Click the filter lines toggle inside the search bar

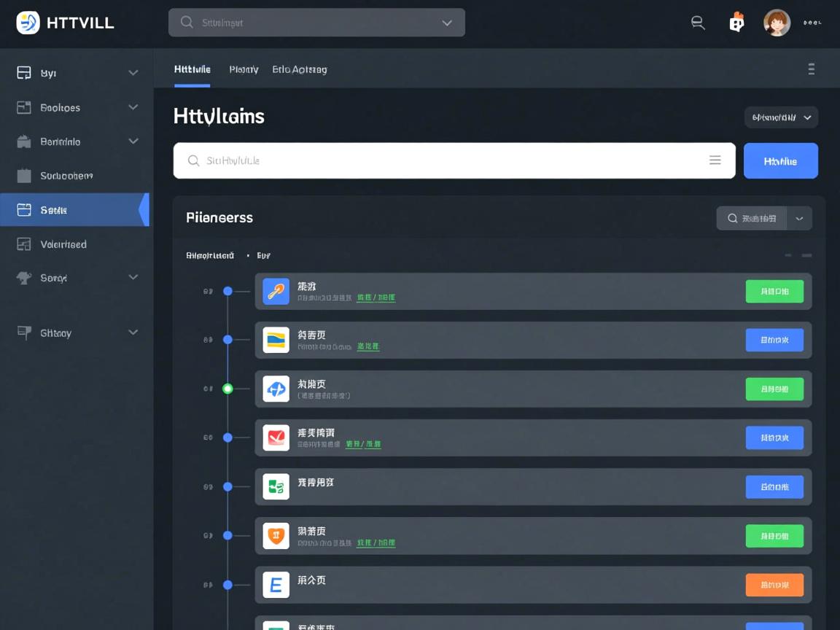[715, 160]
